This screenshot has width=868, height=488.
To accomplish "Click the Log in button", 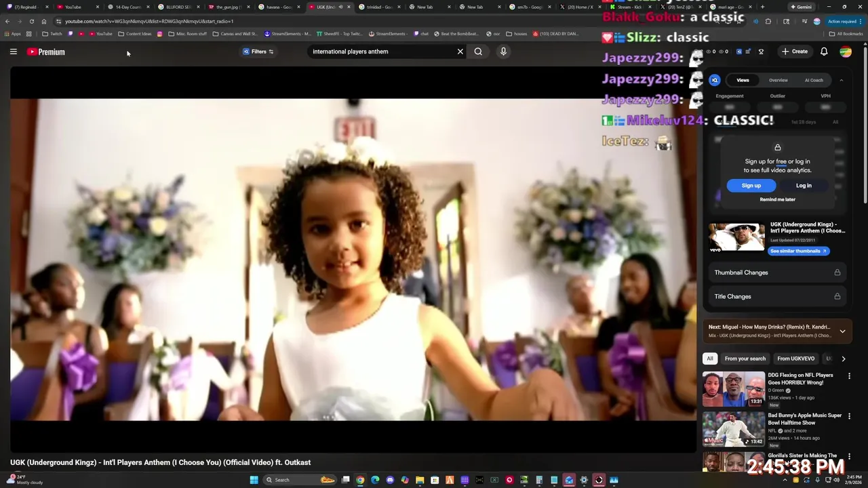I will (x=804, y=185).
